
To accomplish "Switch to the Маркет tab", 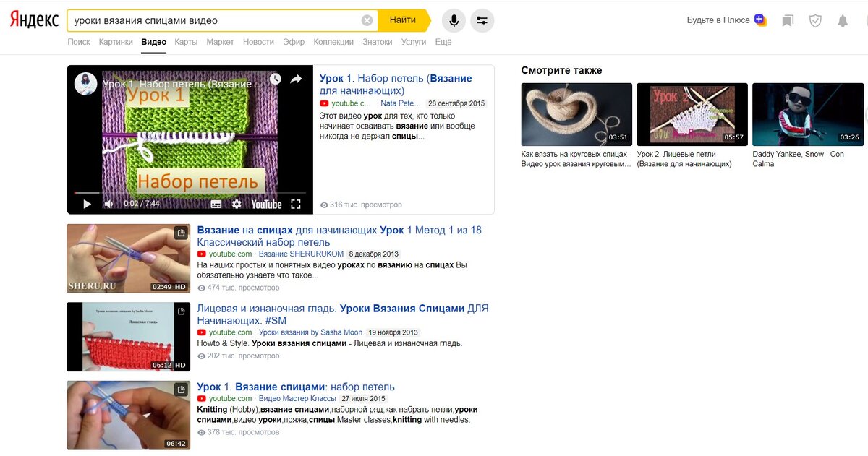I will (x=221, y=42).
